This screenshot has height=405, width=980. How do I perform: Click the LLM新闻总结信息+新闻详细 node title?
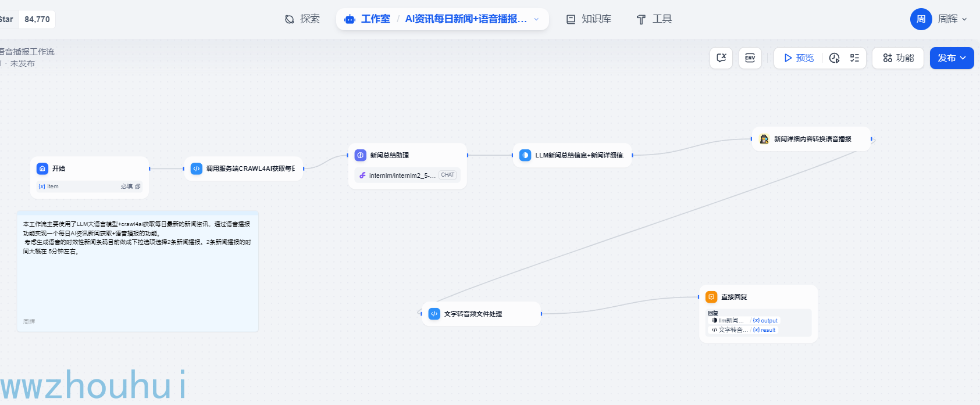coord(579,155)
